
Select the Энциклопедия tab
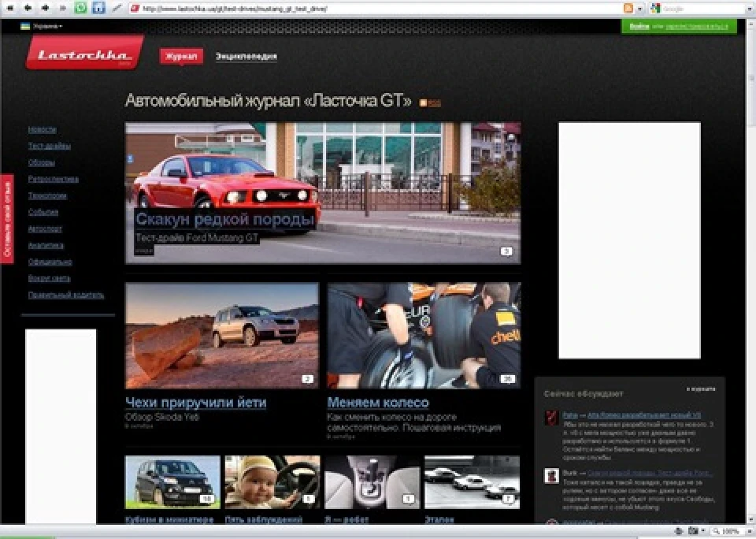pos(246,57)
